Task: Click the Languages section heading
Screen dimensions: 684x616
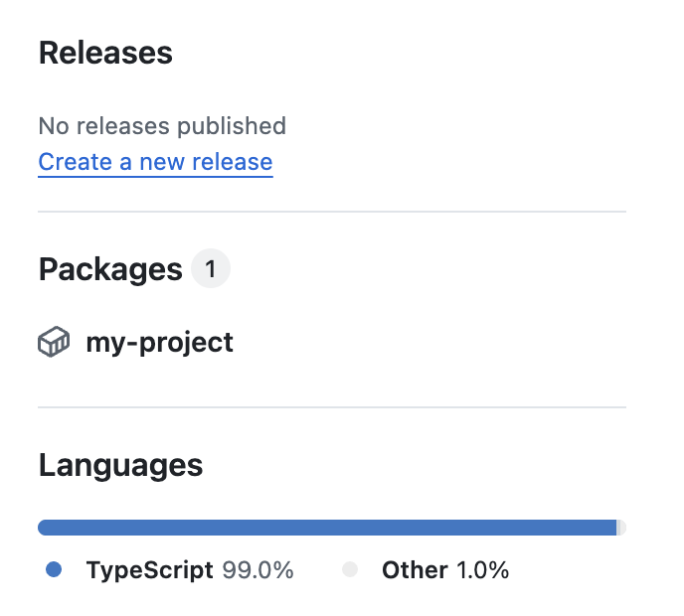Action: point(120,464)
